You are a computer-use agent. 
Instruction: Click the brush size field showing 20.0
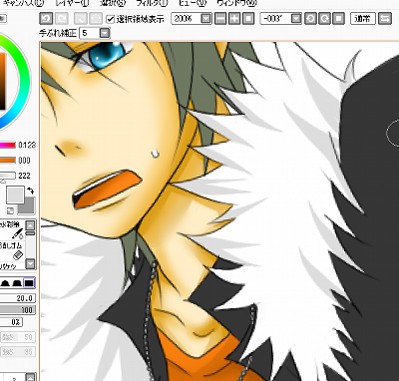coord(17,298)
